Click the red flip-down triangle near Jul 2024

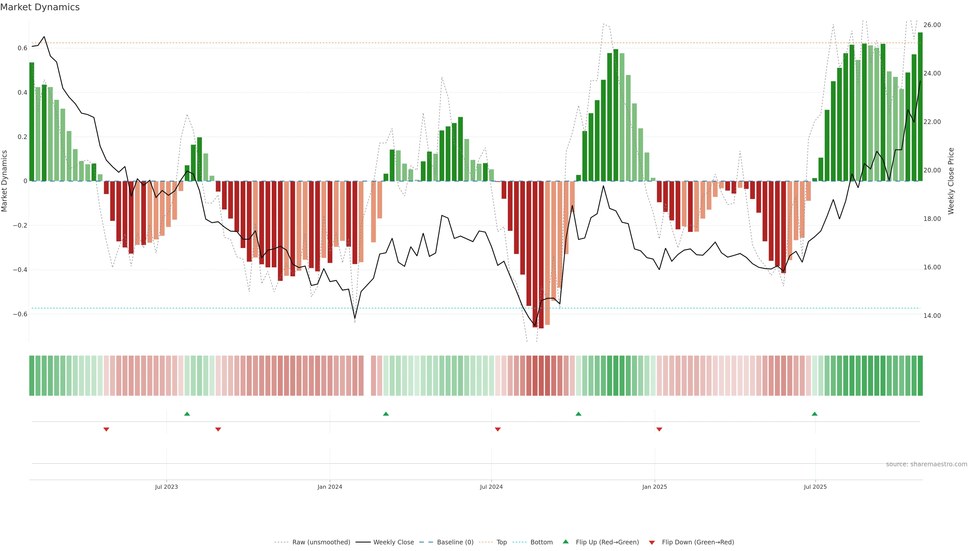click(x=498, y=429)
